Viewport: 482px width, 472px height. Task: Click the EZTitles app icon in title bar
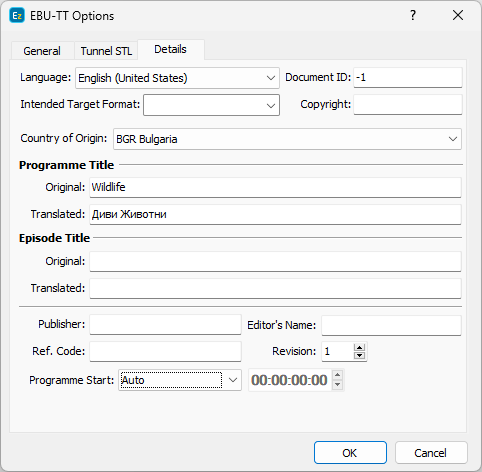tap(17, 16)
